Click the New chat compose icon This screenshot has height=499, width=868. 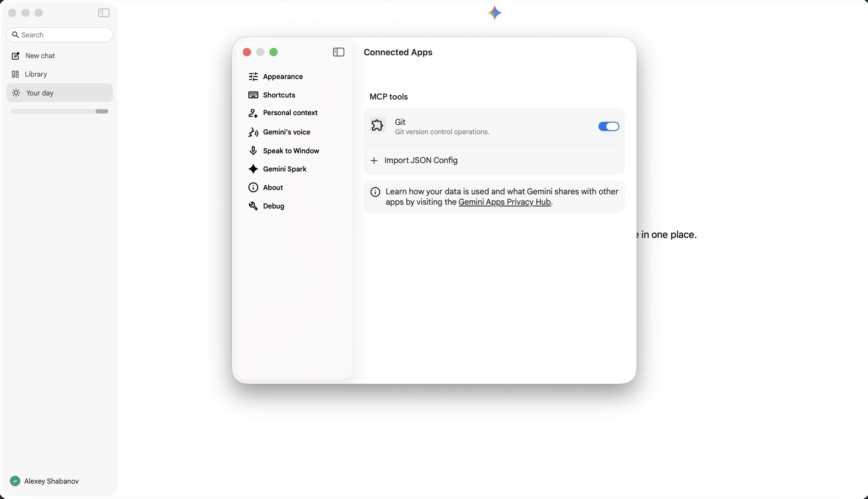[x=16, y=56]
